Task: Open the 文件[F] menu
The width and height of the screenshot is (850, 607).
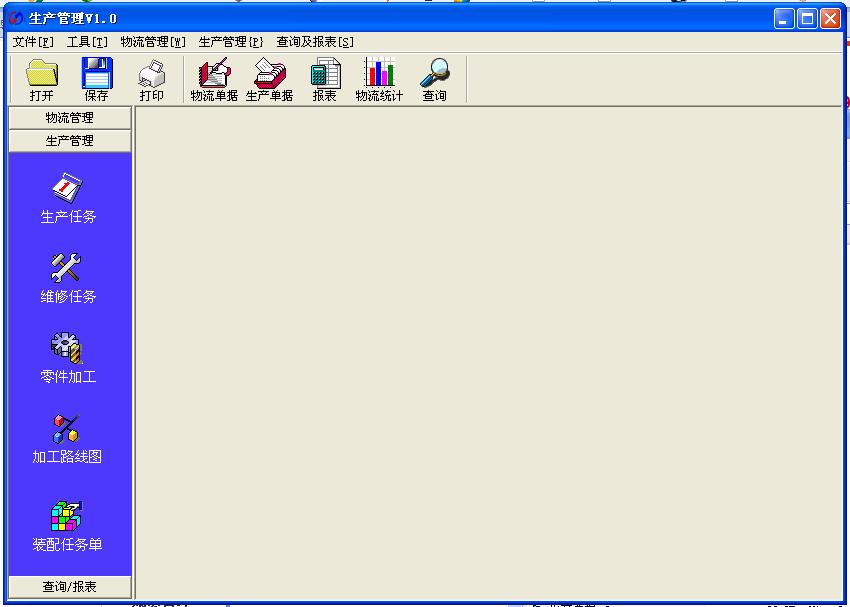Action: coord(33,42)
